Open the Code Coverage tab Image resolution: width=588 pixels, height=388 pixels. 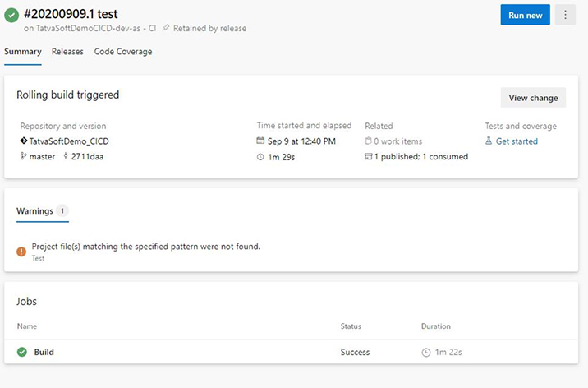[123, 51]
